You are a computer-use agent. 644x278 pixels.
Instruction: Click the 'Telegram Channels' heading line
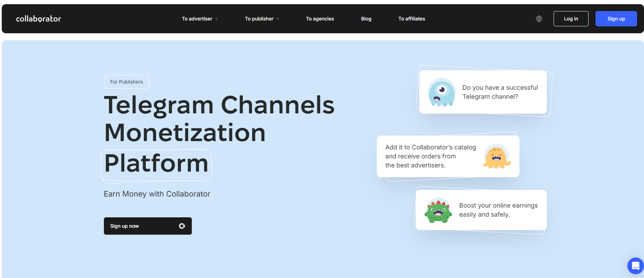219,105
